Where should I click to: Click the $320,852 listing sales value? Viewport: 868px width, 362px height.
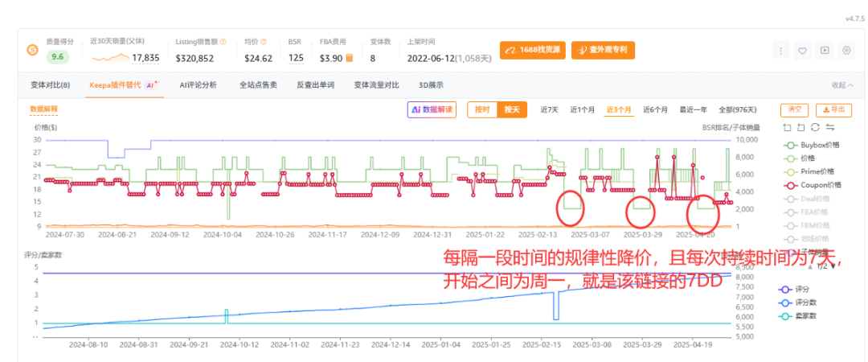point(194,58)
